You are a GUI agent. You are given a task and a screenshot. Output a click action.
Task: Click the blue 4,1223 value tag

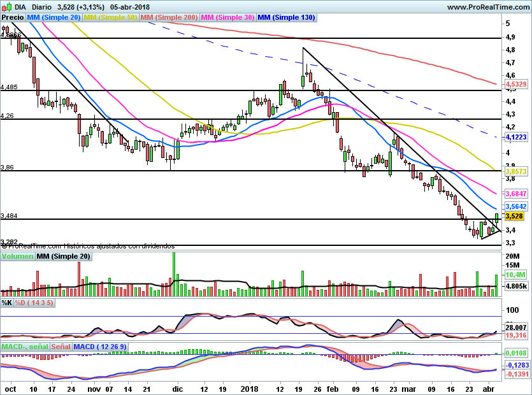516,137
